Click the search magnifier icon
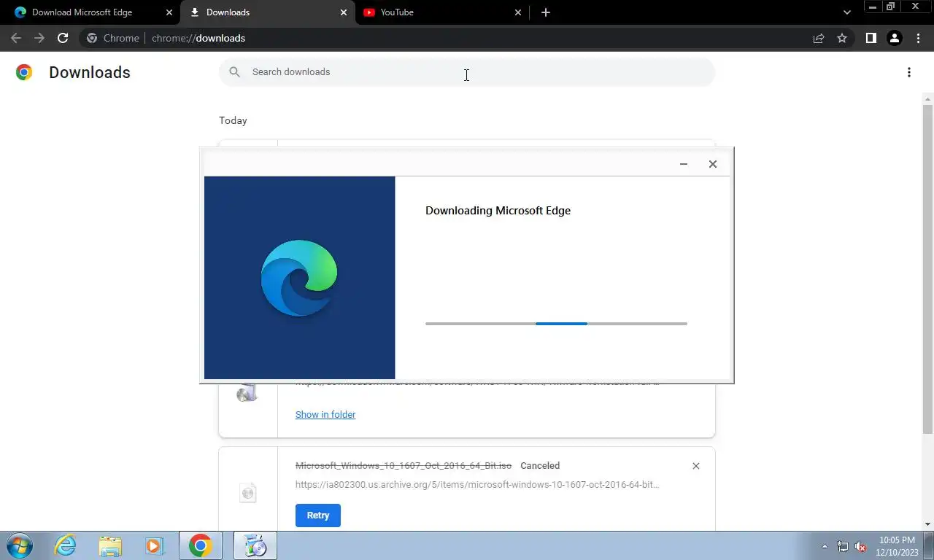934x560 pixels. pyautogui.click(x=234, y=71)
